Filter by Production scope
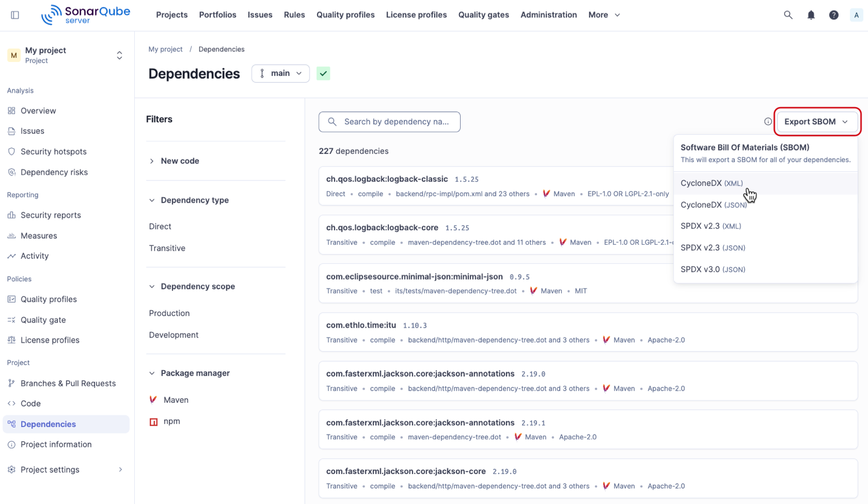Viewport: 868px width, 504px height. pyautogui.click(x=170, y=314)
